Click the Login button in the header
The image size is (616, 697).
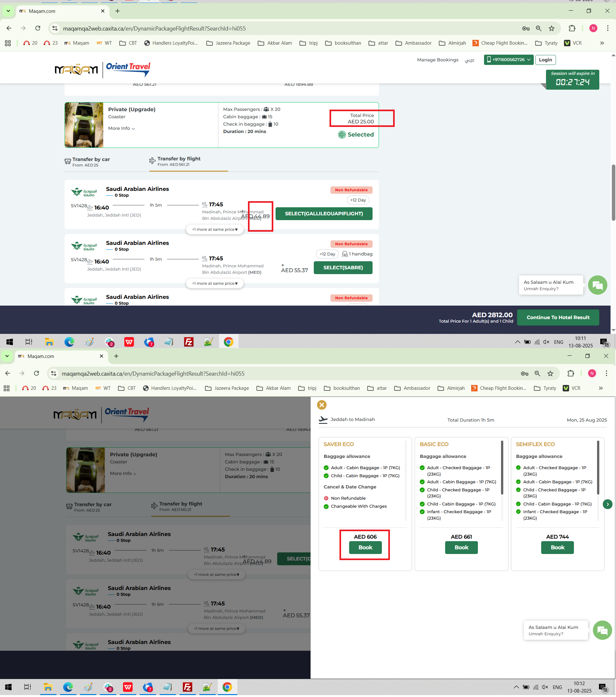click(545, 60)
